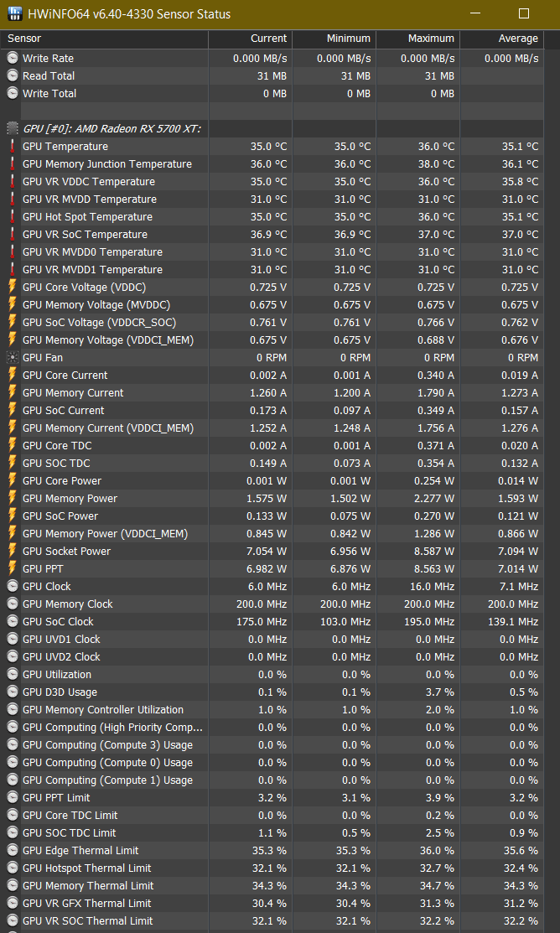The width and height of the screenshot is (560, 933).
Task: Click the GPU PPT Limit gauge icon
Action: (13, 798)
